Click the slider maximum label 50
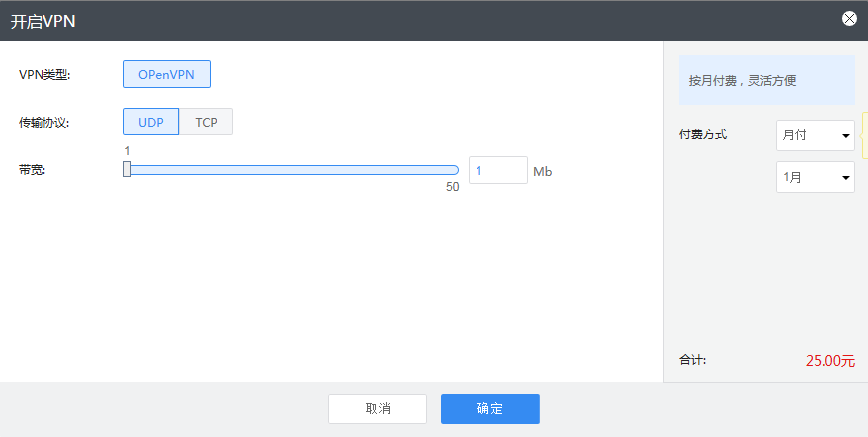Screen dimensions: 868x437 tap(452, 187)
